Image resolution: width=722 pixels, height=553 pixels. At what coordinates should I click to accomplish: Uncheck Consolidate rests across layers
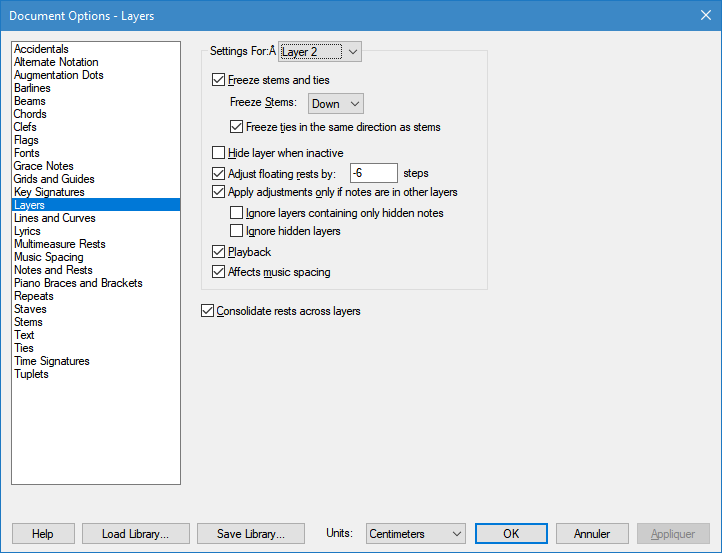click(x=208, y=311)
